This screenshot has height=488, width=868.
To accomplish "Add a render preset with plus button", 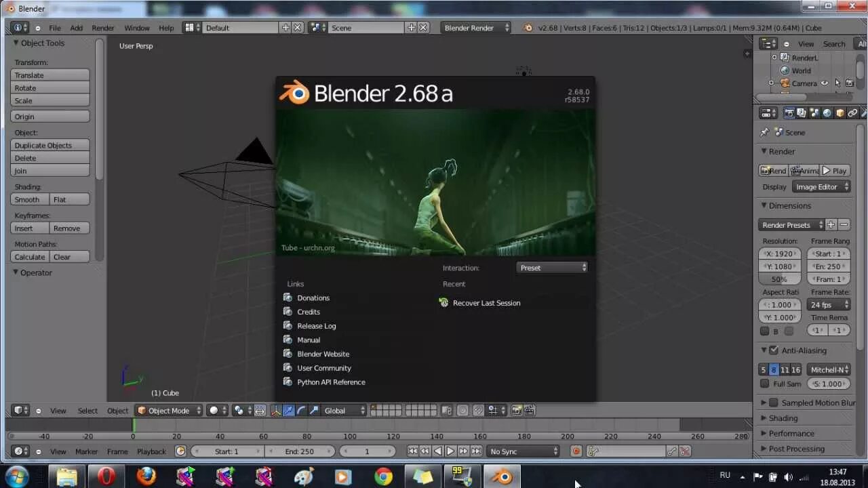I will click(831, 224).
